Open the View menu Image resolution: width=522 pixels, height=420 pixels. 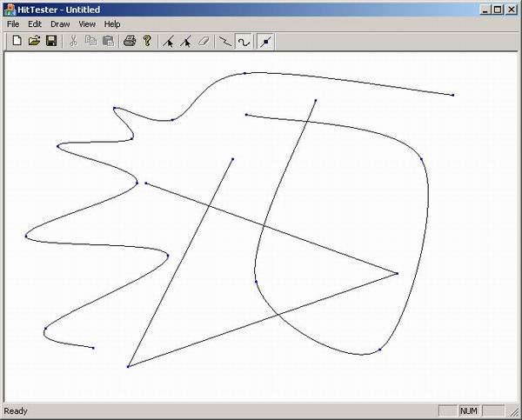(87, 24)
